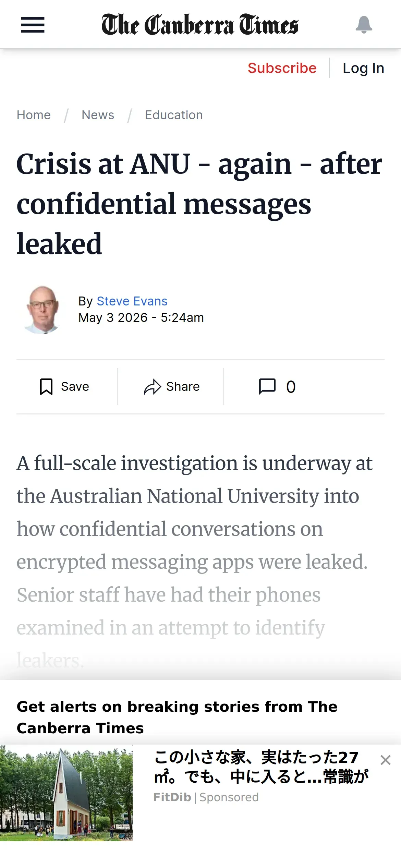
Task: Open Steve Evans author profile link
Action: tap(132, 301)
